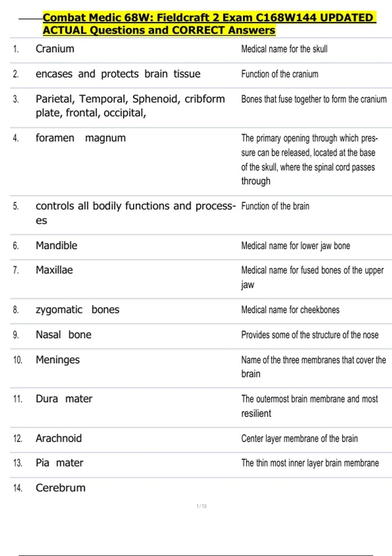The height and width of the screenshot is (556, 392).
Task: Click the 1 / 13 page number indicator
Action: (x=201, y=506)
